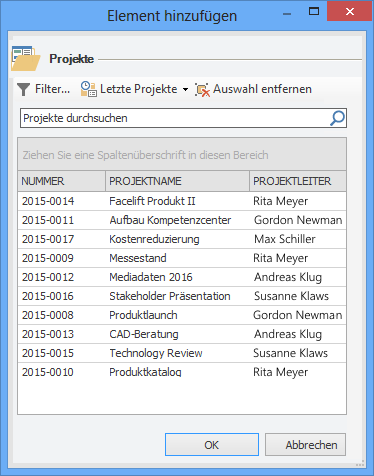This screenshot has height=476, width=374.
Task: Click Rita Meyer in the Messestand row
Action: [x=281, y=258]
